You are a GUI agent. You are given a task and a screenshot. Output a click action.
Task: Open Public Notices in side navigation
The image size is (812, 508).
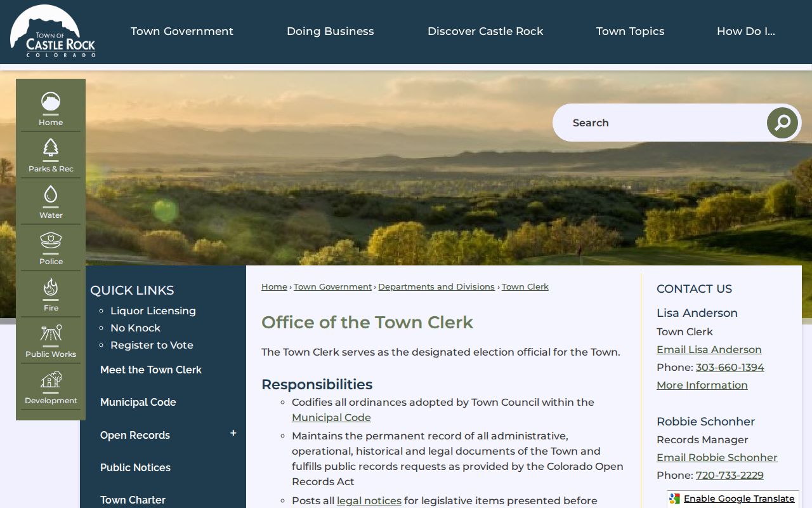135,467
